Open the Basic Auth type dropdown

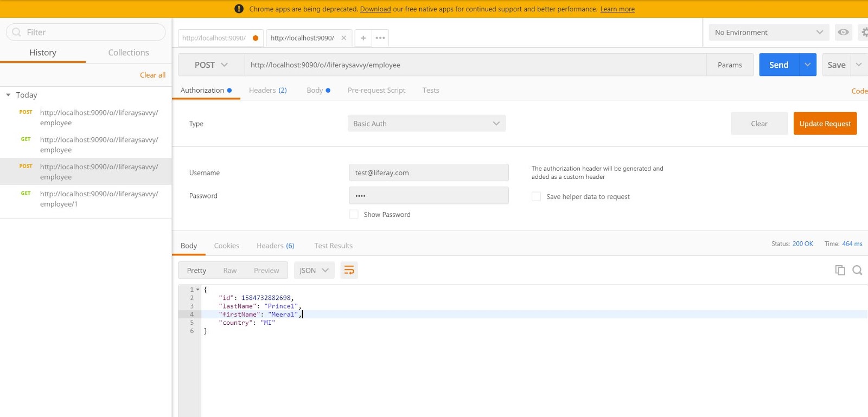click(x=426, y=124)
